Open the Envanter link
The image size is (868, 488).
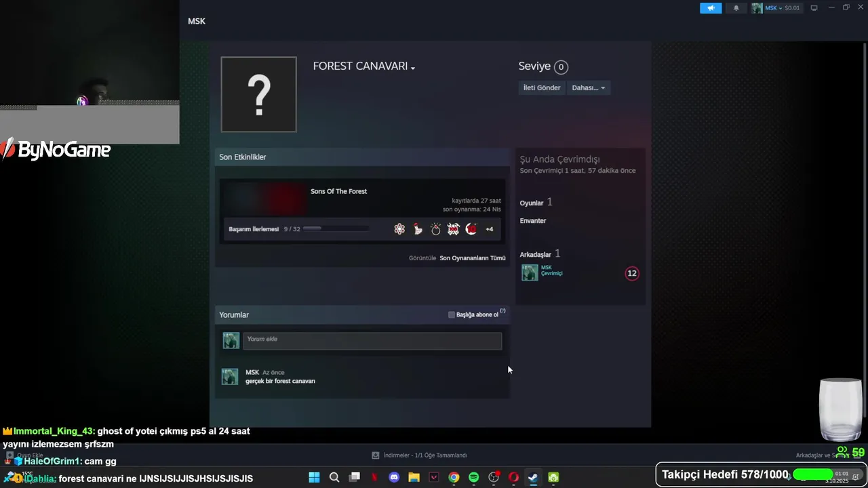pos(533,221)
